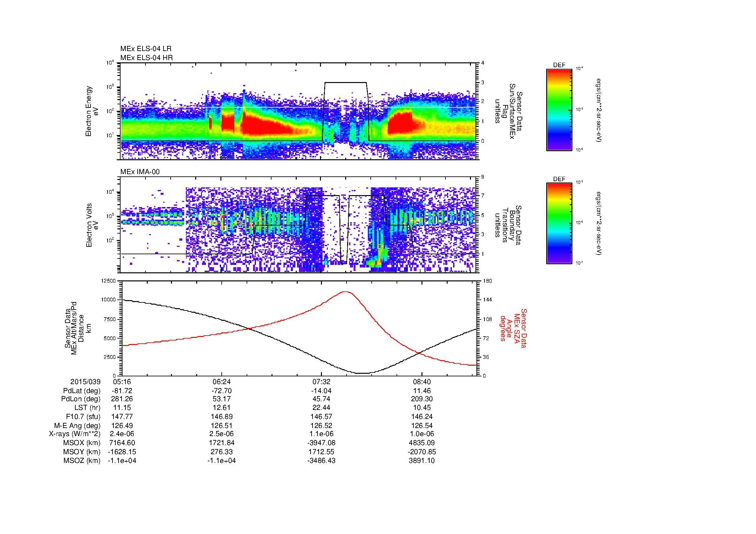Click X-rays value 2.5e-06
This screenshot has height=534, width=756.
[222, 434]
